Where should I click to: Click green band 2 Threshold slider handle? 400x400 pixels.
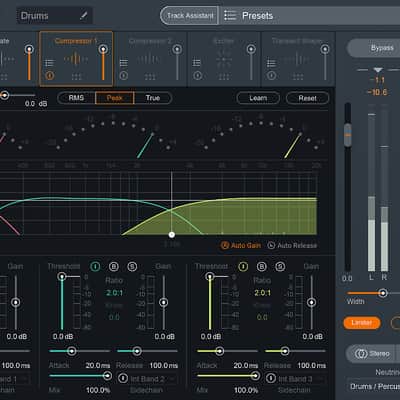(x=62, y=276)
